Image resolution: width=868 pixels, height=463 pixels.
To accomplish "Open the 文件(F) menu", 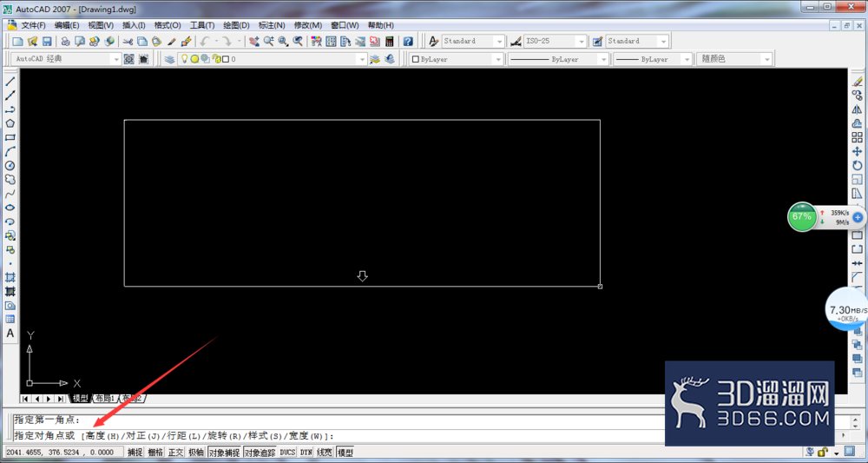I will coord(33,25).
